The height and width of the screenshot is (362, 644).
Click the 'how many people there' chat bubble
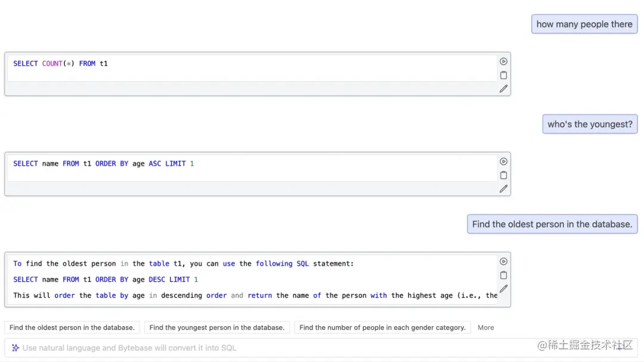coord(584,24)
